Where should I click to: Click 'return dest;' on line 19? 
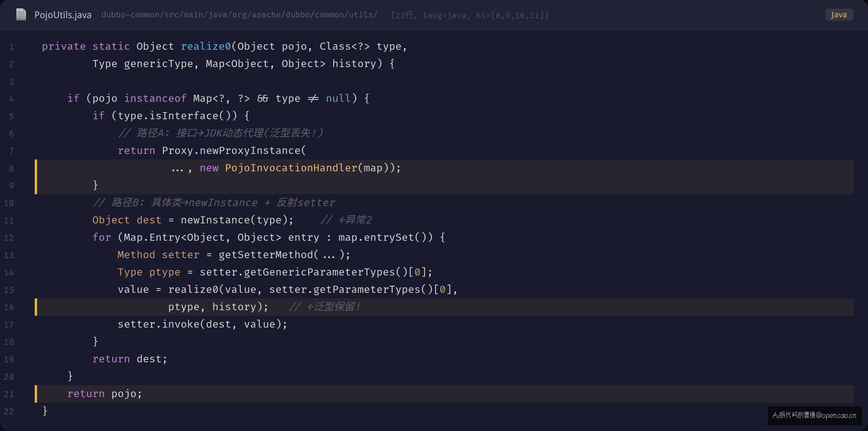130,359
